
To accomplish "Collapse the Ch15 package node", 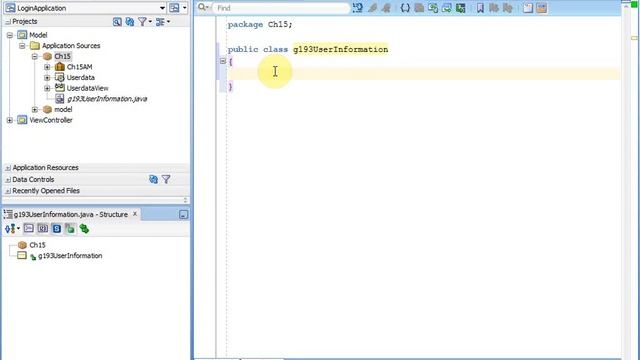I will tap(34, 56).
